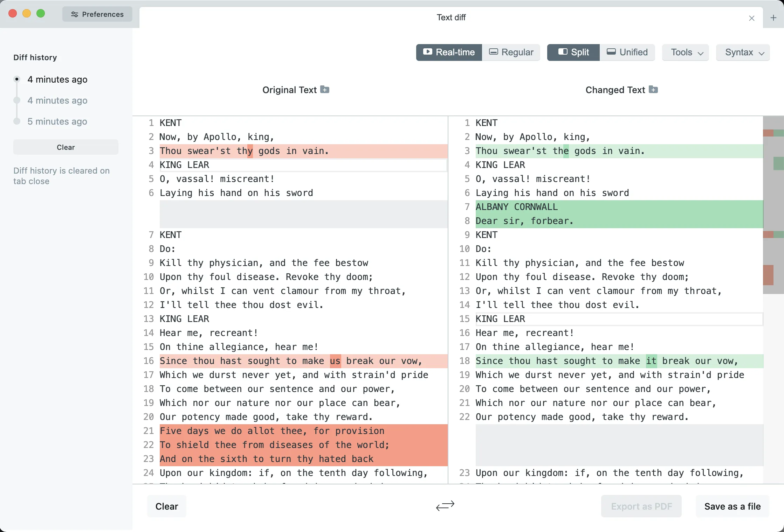Click Clear diff history button
The image size is (784, 532).
coord(66,147)
